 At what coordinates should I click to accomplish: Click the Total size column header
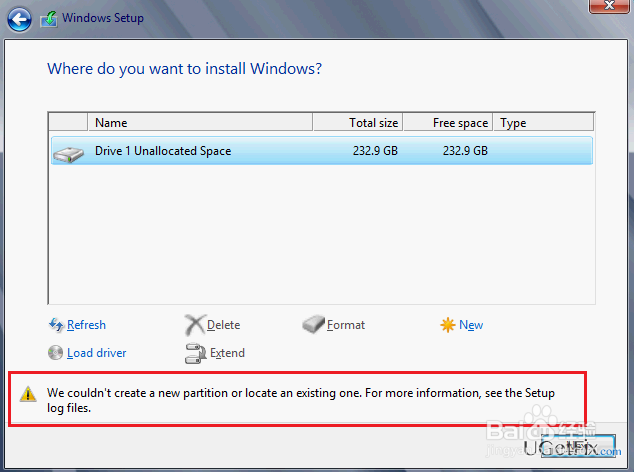click(358, 122)
